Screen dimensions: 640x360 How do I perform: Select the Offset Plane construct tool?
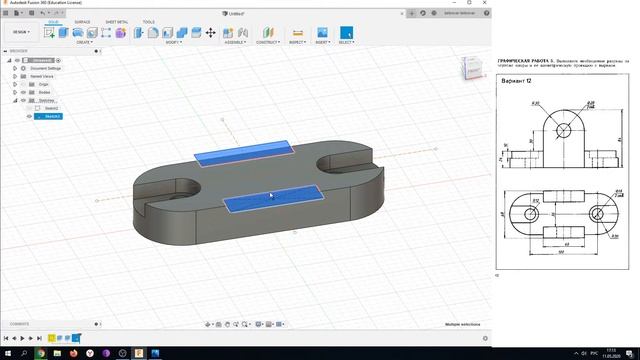268,33
